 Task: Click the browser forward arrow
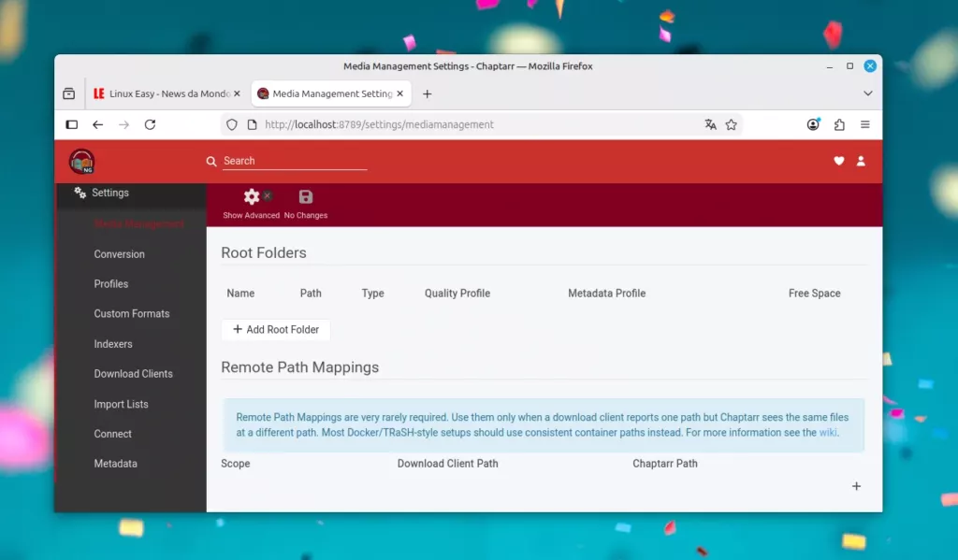coord(124,124)
